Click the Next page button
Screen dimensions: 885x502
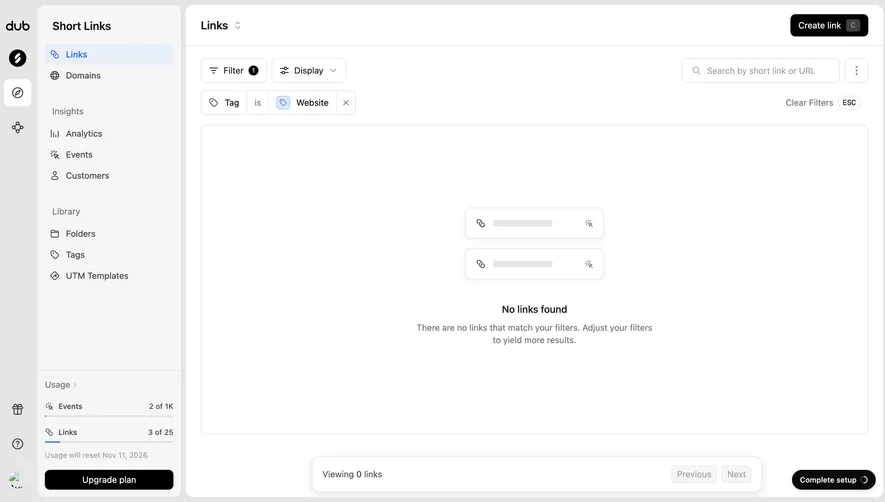tap(736, 474)
